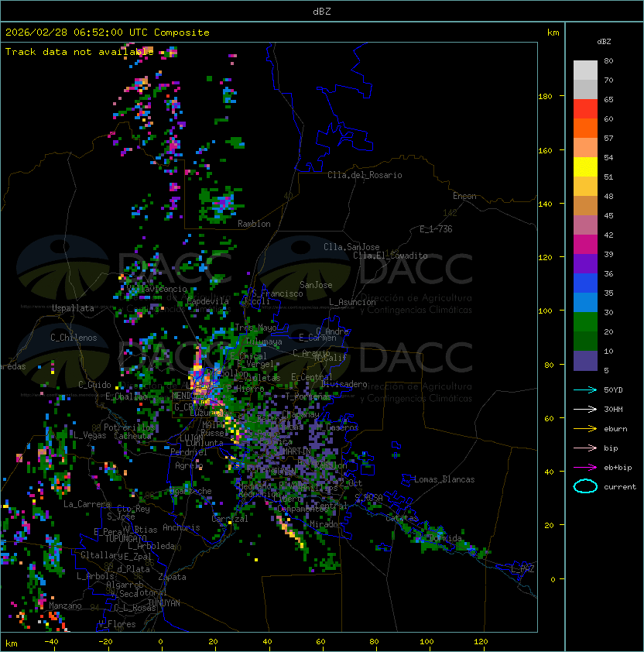644x652 pixels.
Task: Click the 'Carrizal' place label
Action: click(230, 519)
